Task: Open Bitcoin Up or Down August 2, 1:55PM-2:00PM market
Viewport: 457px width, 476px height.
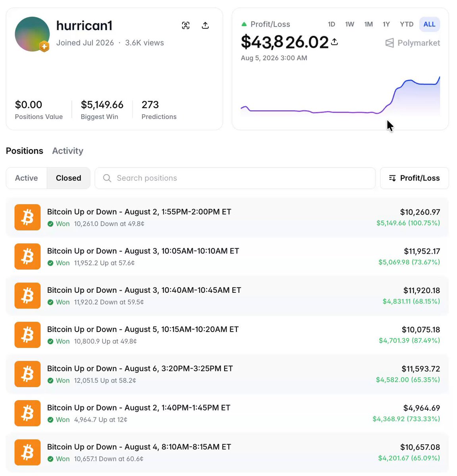Action: 227,217
